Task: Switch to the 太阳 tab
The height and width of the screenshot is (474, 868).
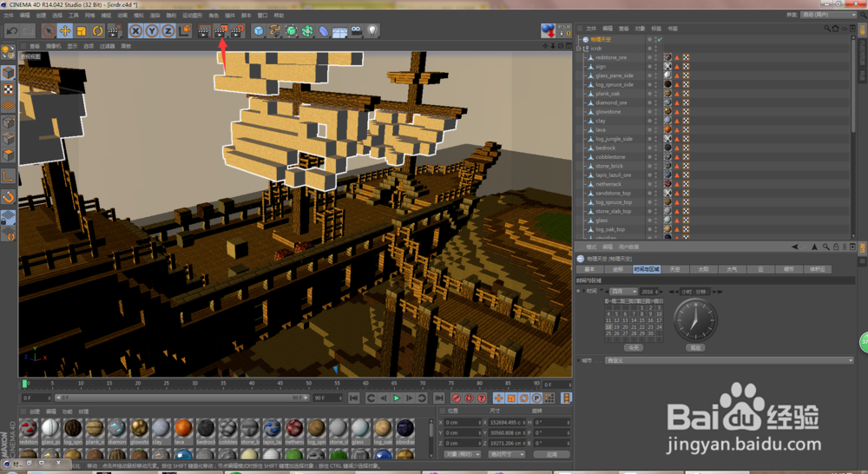Action: click(703, 269)
